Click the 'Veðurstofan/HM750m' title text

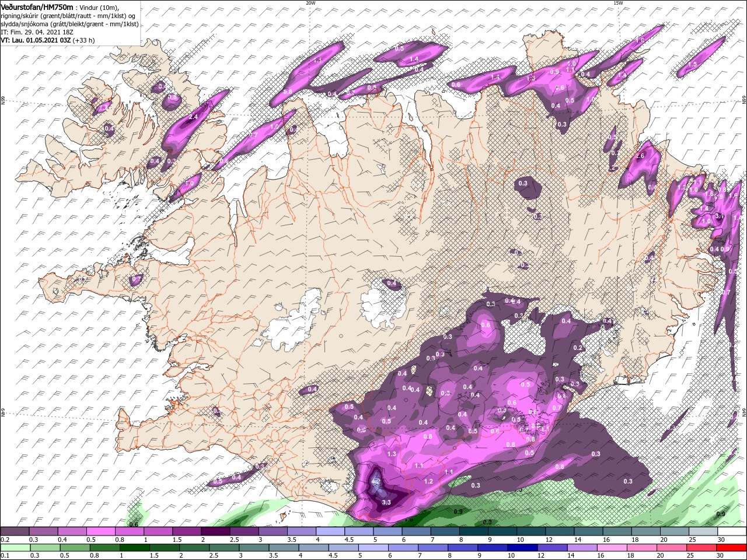[37, 7]
